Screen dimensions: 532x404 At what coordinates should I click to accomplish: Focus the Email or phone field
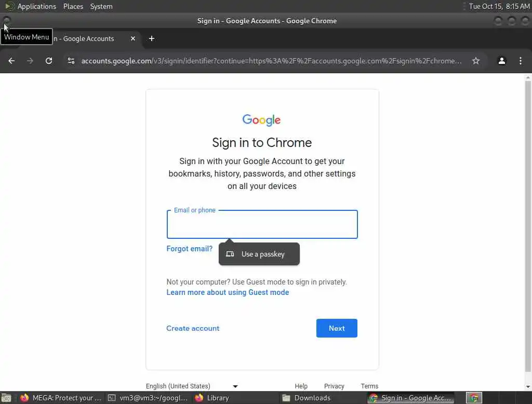coord(262,224)
